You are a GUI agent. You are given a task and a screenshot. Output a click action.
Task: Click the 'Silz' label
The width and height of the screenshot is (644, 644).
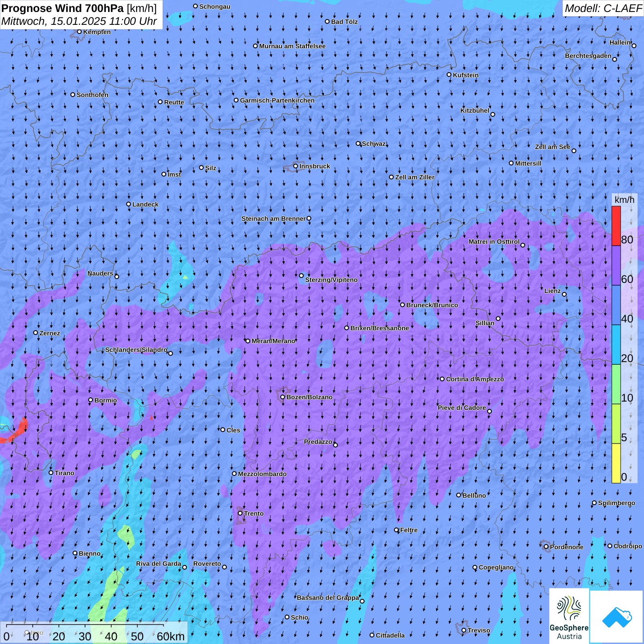[211, 168]
